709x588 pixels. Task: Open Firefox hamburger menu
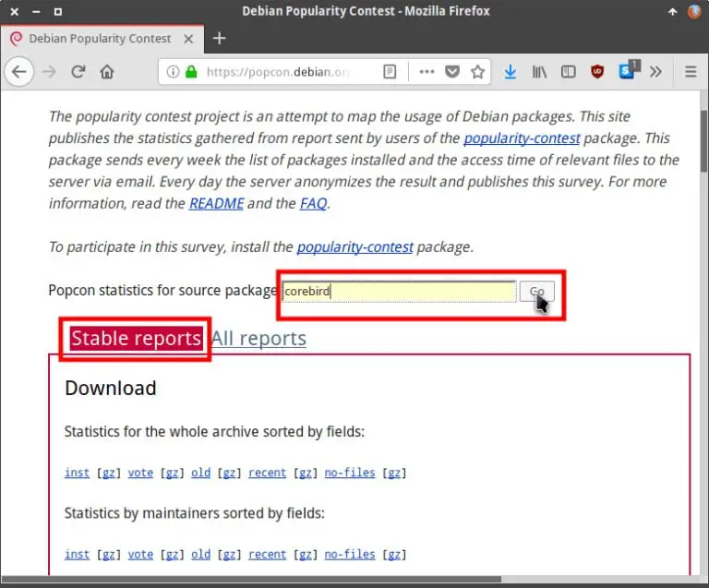(691, 71)
